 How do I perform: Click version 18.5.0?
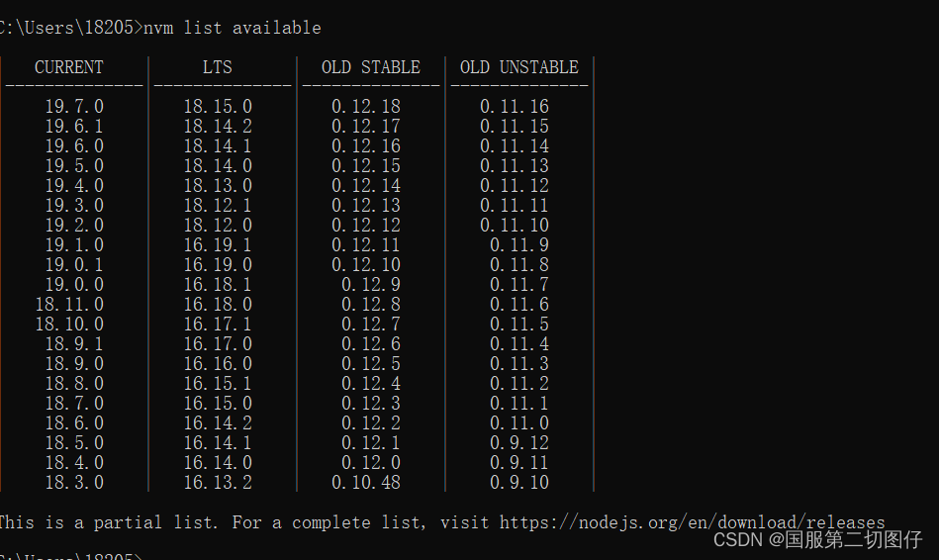(x=74, y=442)
